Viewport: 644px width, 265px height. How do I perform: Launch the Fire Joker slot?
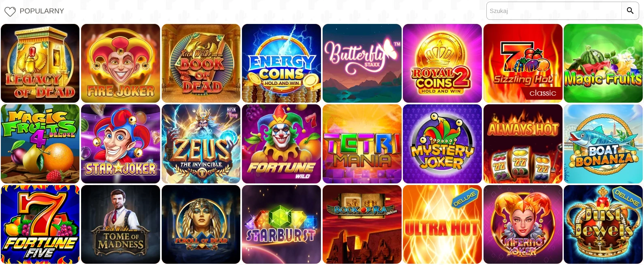tap(120, 63)
